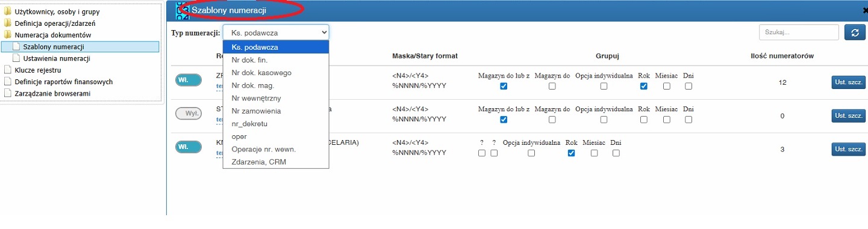The height and width of the screenshot is (229, 868).
Task: Click Ust. szcz. button in 3-numerators row
Action: point(849,149)
